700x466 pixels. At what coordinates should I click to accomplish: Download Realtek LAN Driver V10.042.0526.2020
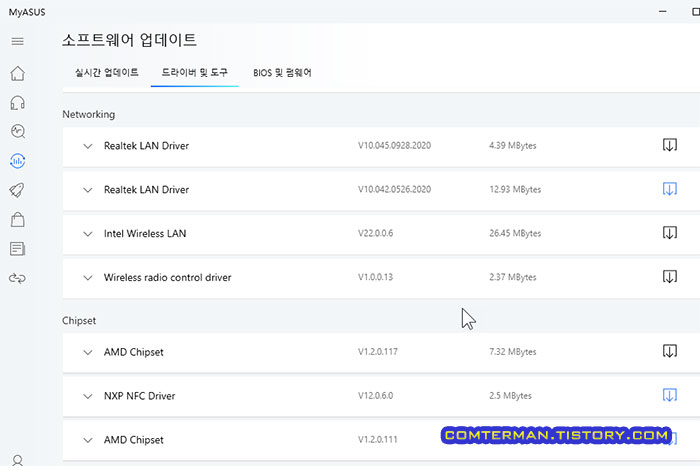[670, 189]
